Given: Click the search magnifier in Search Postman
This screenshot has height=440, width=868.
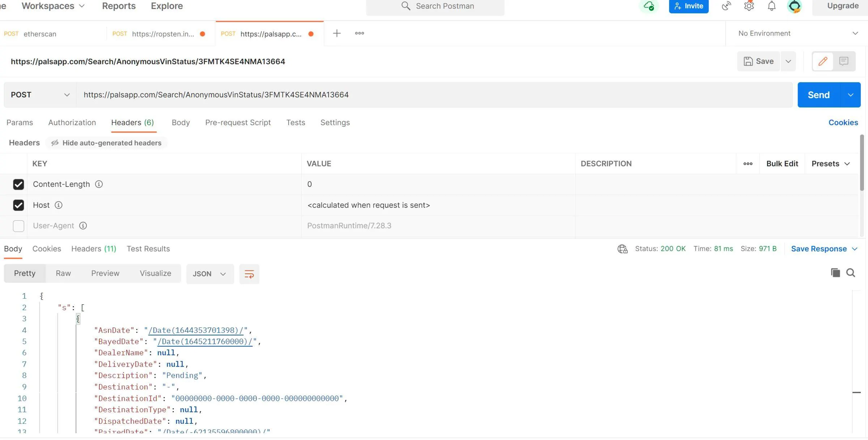Looking at the screenshot, I should (406, 6).
